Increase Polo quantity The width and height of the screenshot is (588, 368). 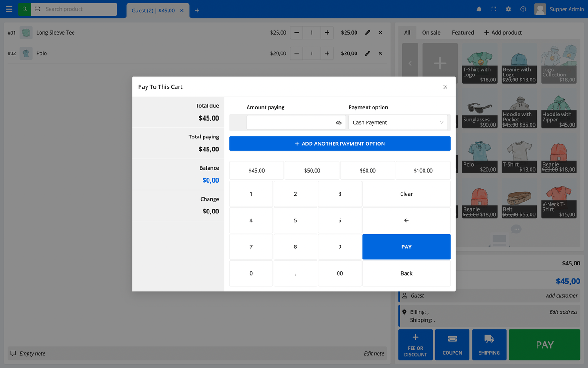(x=327, y=53)
